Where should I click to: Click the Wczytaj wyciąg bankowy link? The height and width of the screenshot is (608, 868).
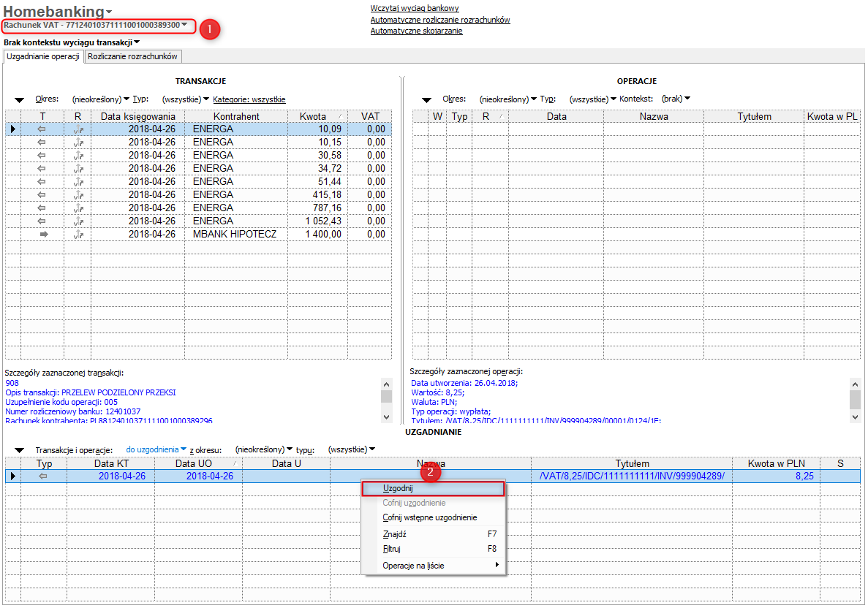tap(415, 8)
